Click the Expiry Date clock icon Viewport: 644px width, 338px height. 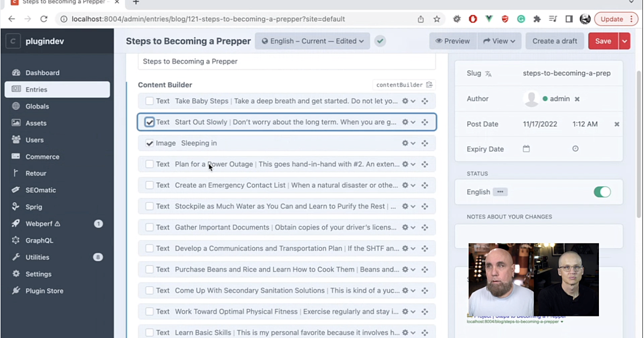coord(575,149)
